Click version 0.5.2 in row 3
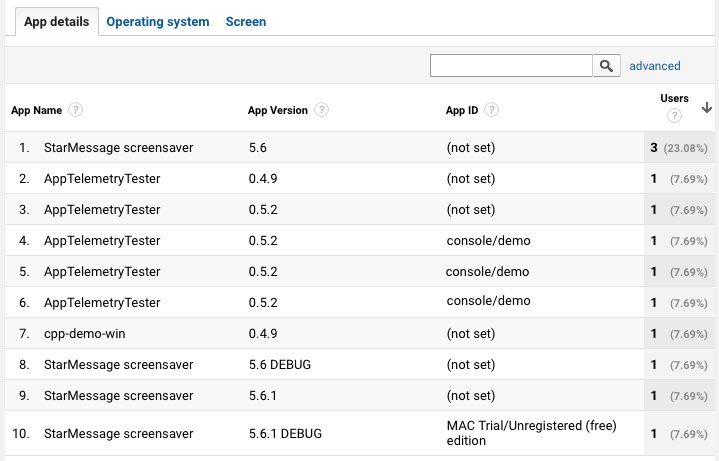This screenshot has width=719, height=461. point(263,210)
